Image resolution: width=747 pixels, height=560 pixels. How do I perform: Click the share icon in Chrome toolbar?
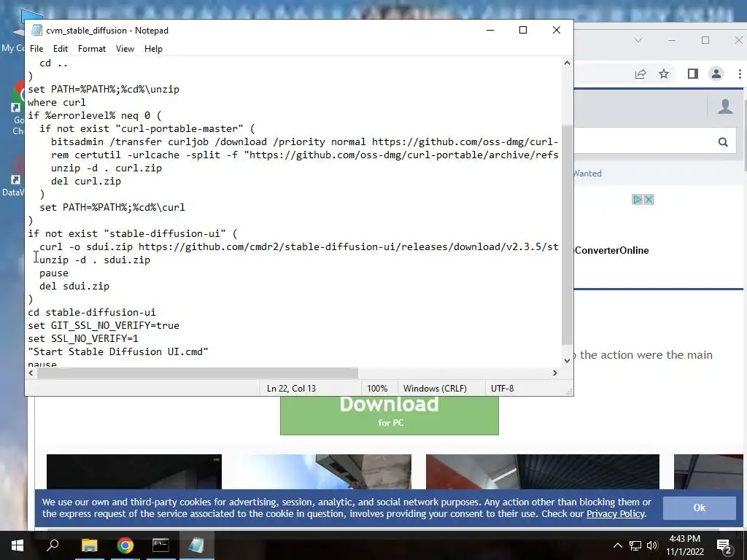(640, 74)
